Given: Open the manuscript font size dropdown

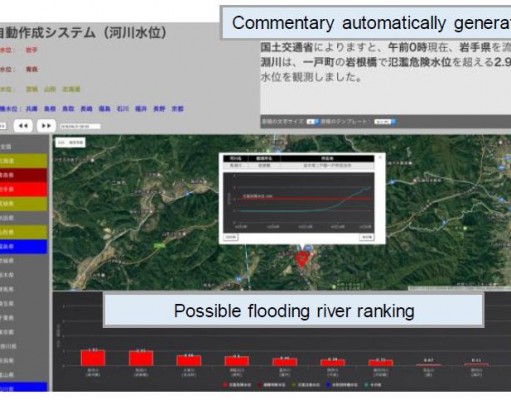Looking at the screenshot, I should click(x=313, y=122).
